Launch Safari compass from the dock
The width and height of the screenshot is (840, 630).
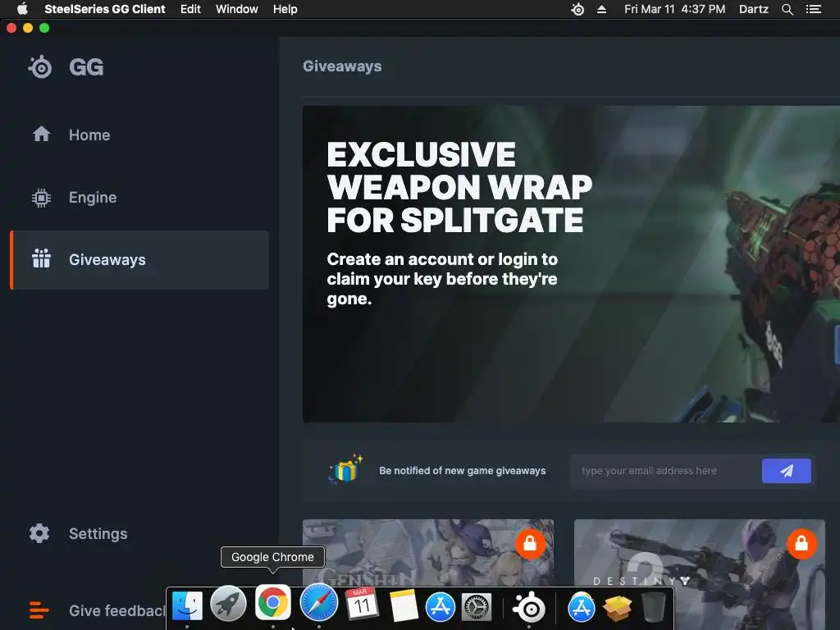click(x=319, y=603)
